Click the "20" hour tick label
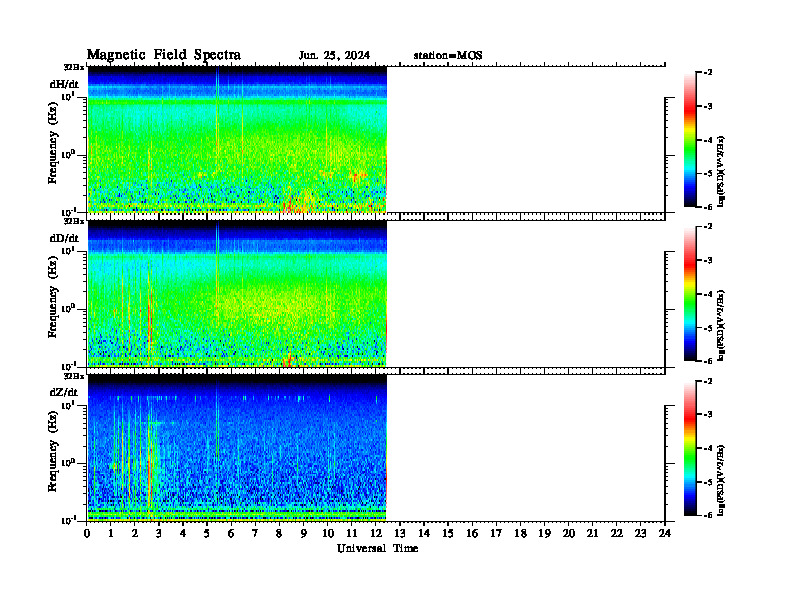Viewport: 792px width, 612px height. (569, 534)
